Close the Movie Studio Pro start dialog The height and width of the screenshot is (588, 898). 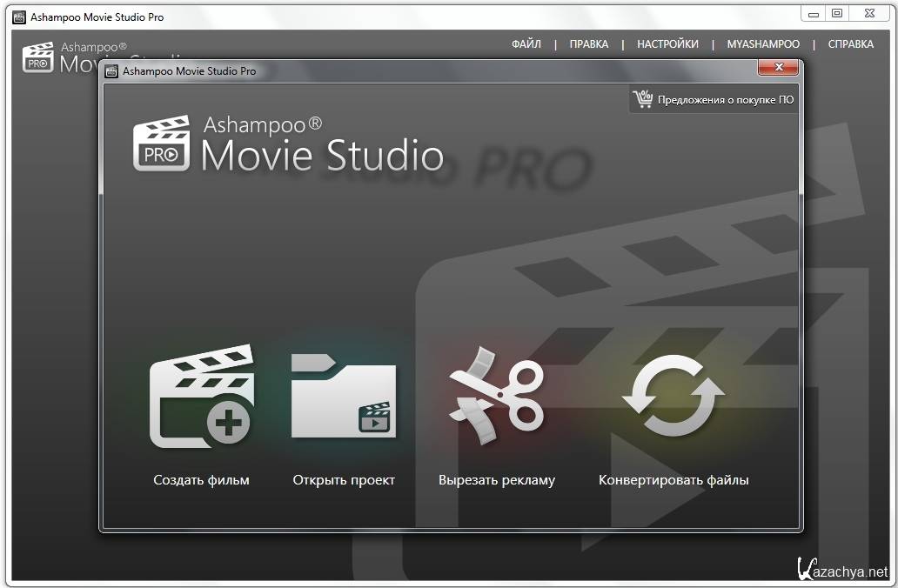(778, 67)
